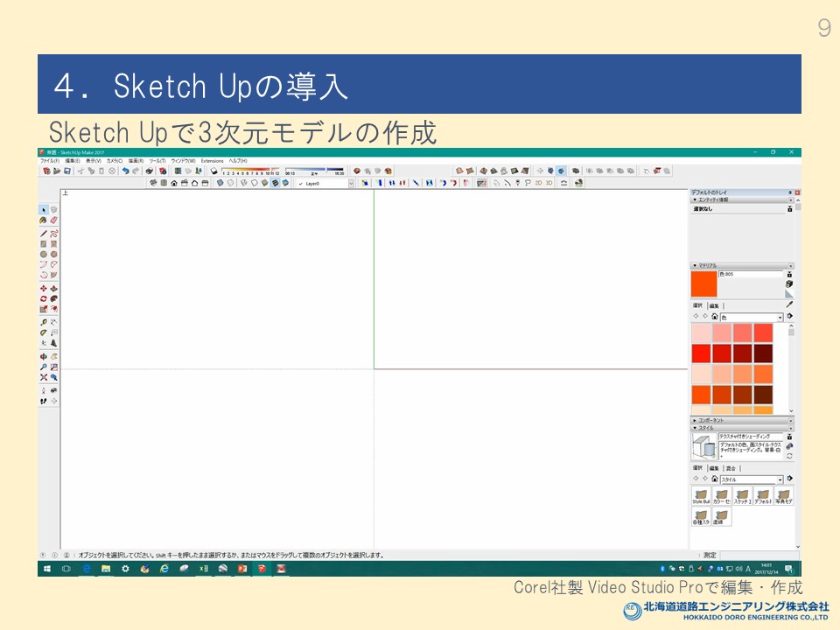Image resolution: width=840 pixels, height=630 pixels.
Task: Switch to materials 編集 tab
Action: pos(714,305)
